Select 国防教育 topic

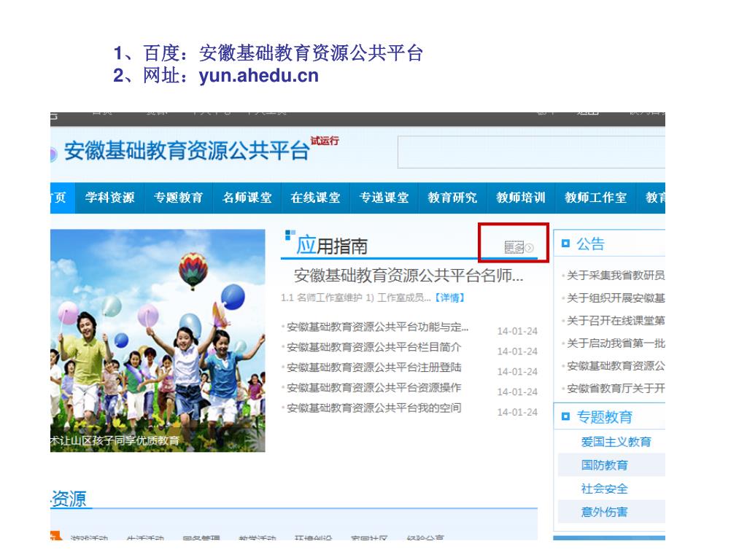[x=605, y=465]
